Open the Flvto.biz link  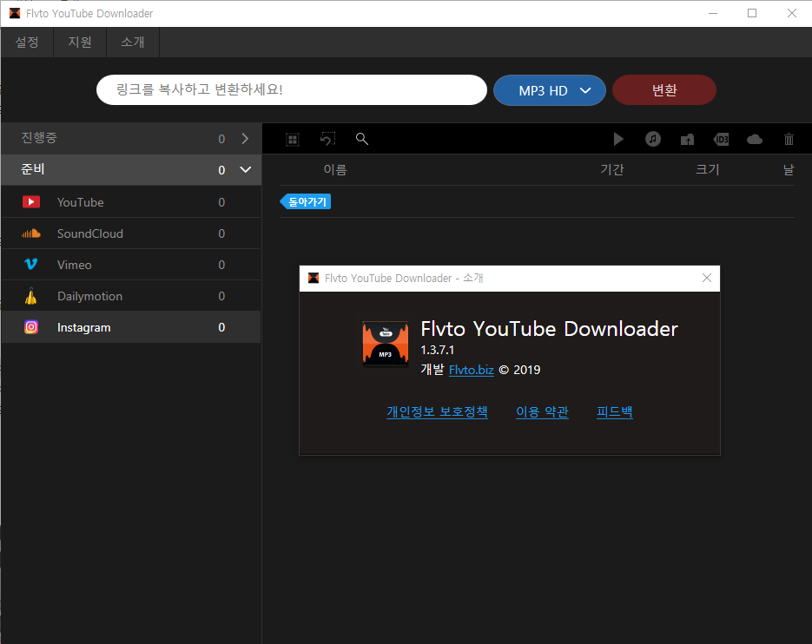tap(472, 370)
